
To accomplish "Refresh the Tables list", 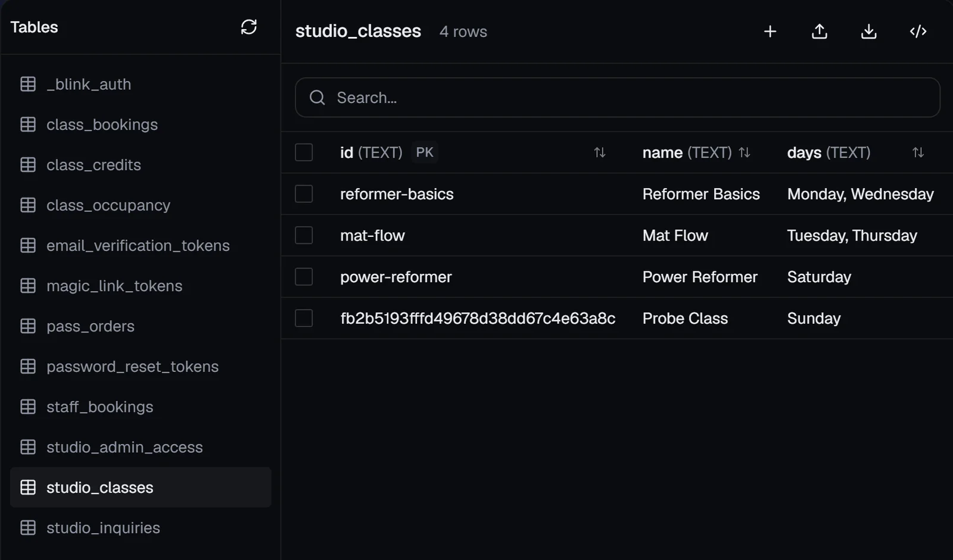I will [248, 27].
